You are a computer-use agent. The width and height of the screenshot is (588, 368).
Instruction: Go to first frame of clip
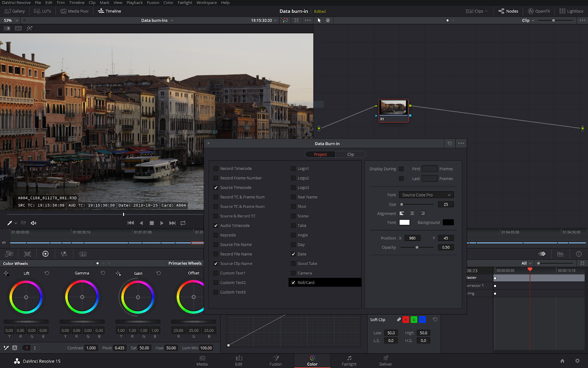[x=130, y=223]
